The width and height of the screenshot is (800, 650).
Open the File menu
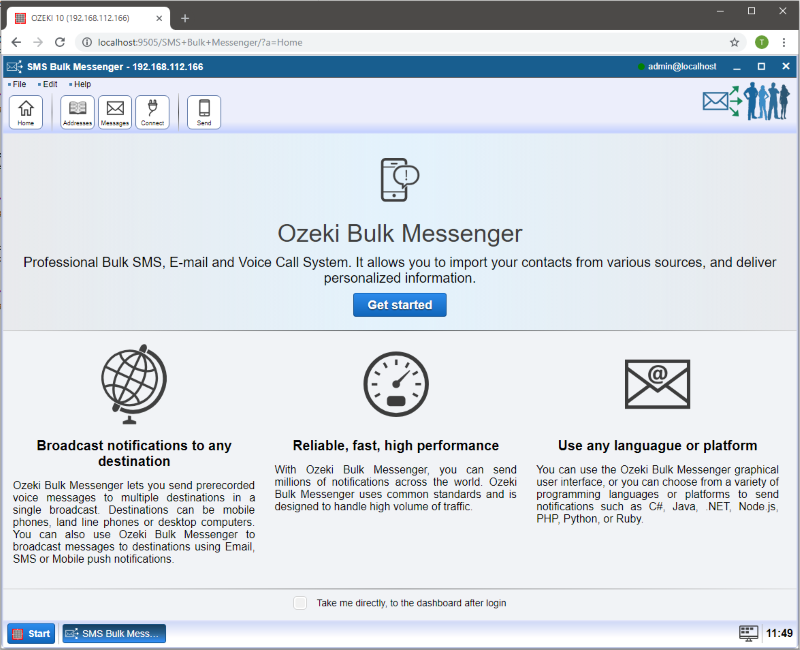(19, 84)
